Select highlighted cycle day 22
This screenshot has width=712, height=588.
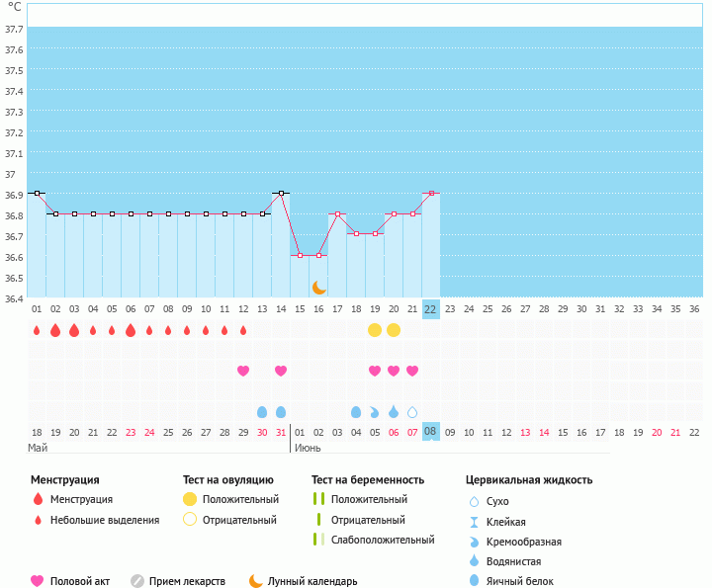tap(430, 308)
